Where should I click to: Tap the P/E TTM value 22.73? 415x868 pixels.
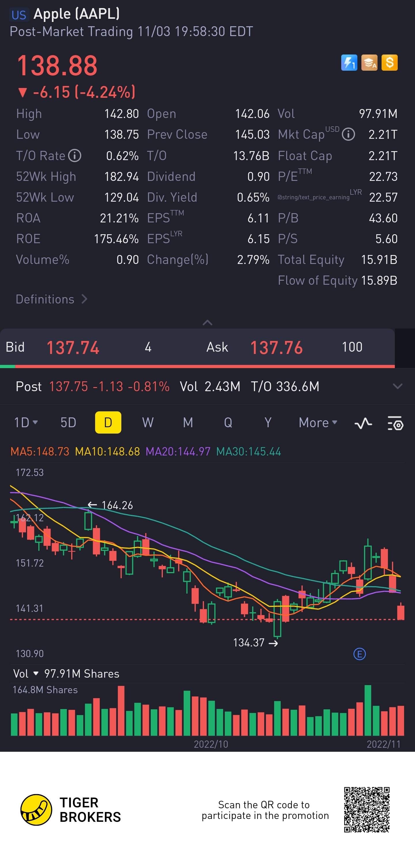(x=383, y=177)
